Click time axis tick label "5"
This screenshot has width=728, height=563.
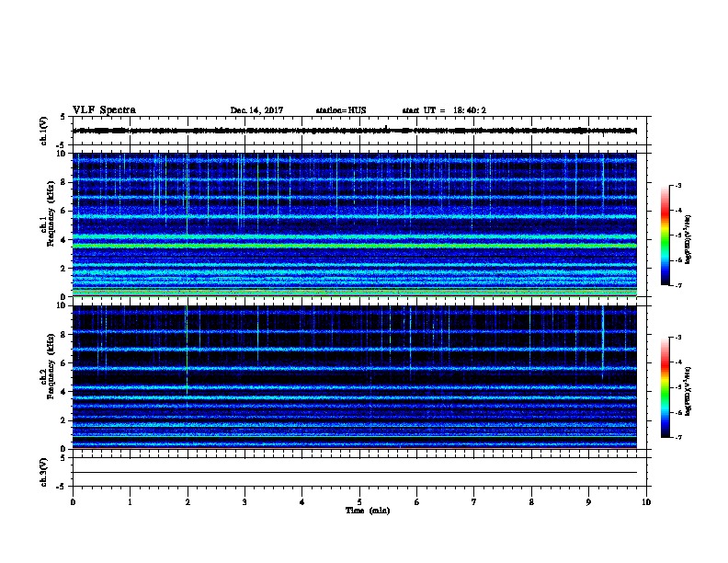click(359, 501)
